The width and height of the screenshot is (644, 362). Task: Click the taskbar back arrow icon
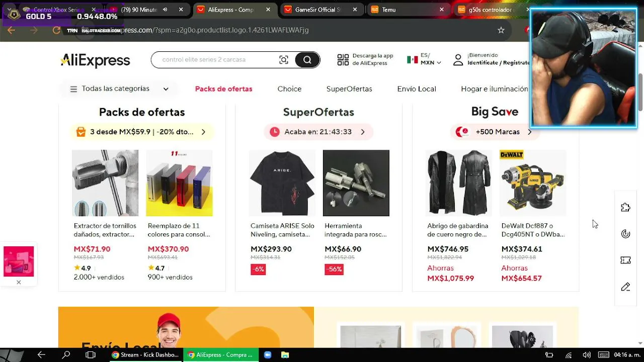tap(41, 355)
